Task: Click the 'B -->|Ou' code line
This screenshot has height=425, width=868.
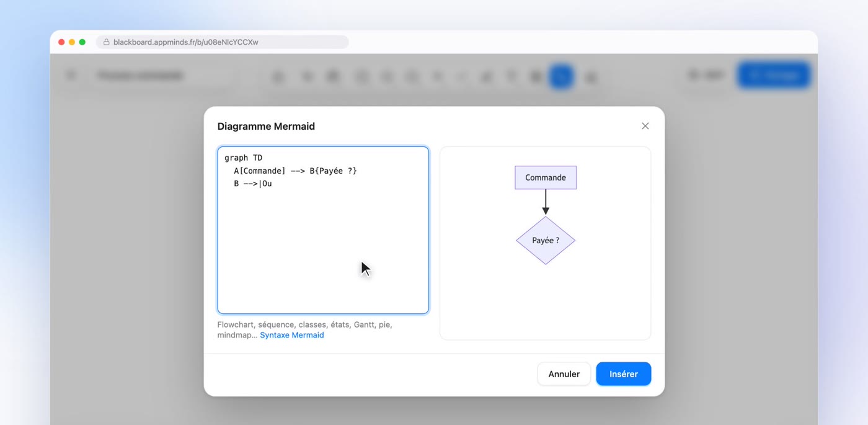Action: [x=253, y=184]
